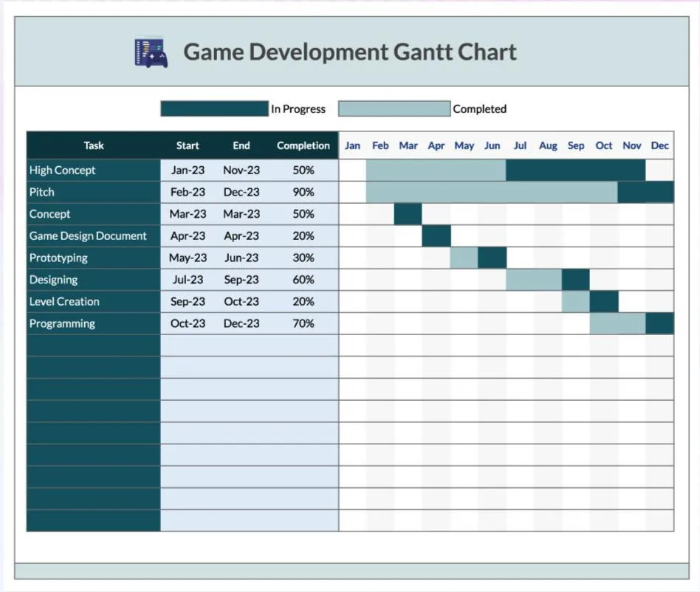Click High Concept end date Nov-23
The height and width of the screenshot is (592, 700).
[x=241, y=170]
